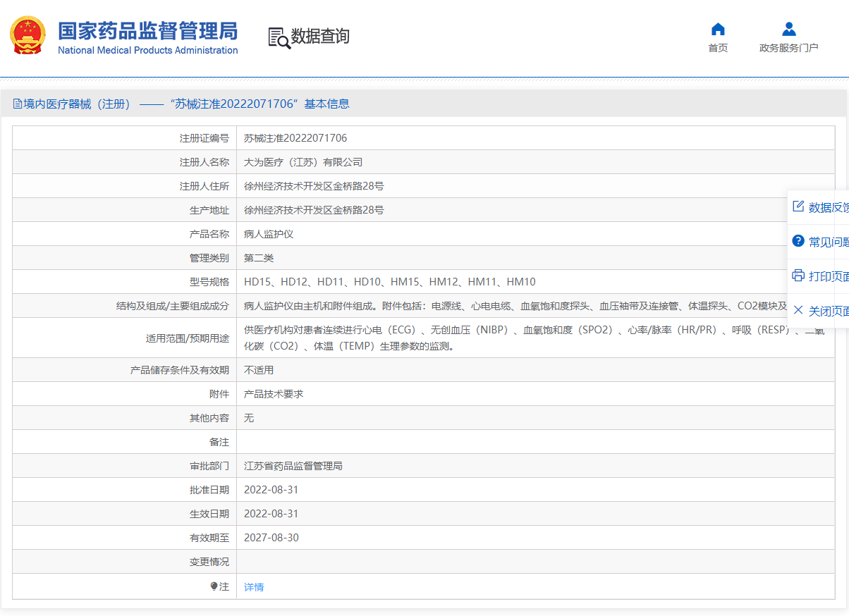849x616 pixels.
Task: Click product name 病人监护仪
Action: (269, 234)
